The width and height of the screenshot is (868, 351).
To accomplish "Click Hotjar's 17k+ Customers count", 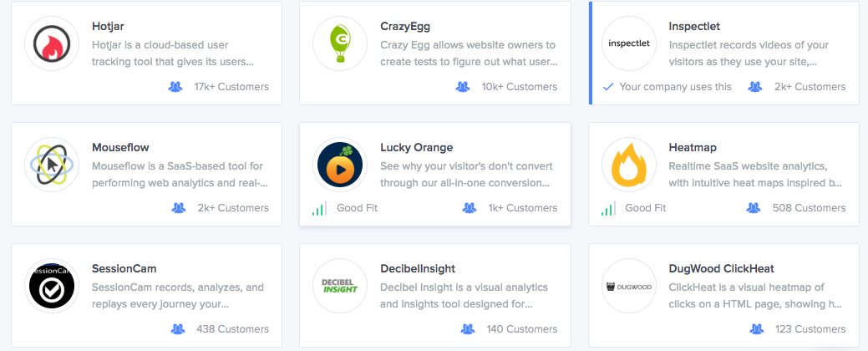I will point(231,87).
